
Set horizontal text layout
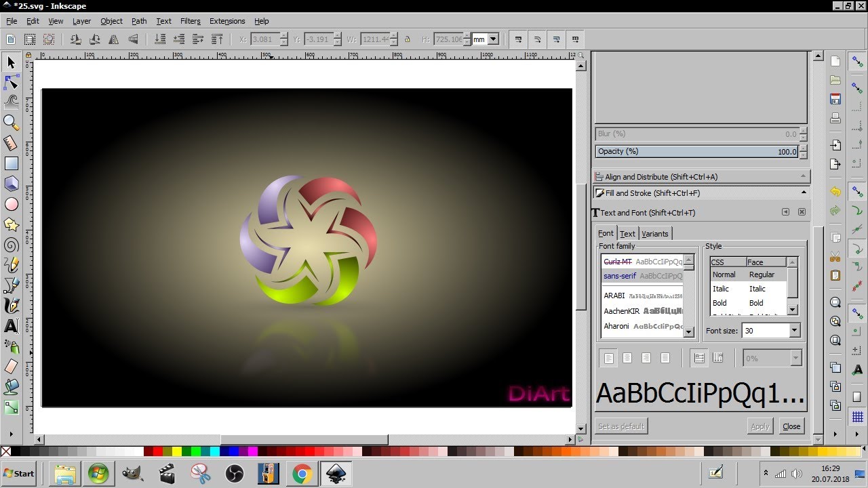pos(699,358)
